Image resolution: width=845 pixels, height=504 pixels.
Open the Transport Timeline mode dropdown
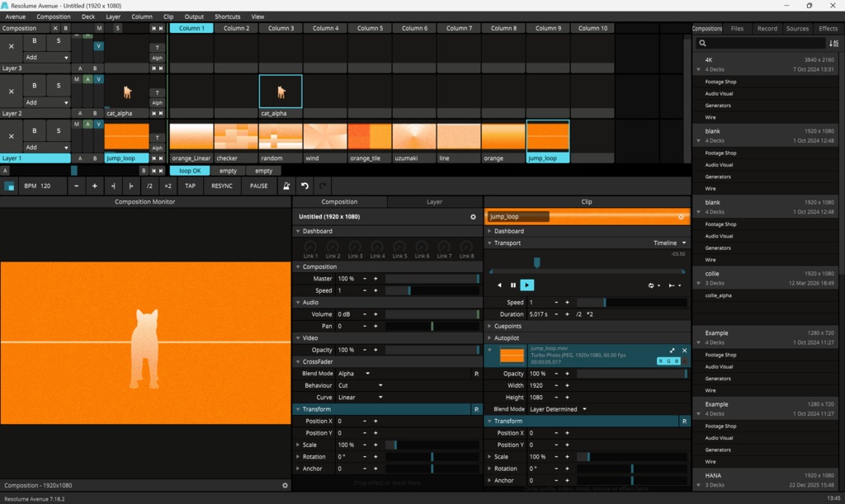click(x=670, y=243)
